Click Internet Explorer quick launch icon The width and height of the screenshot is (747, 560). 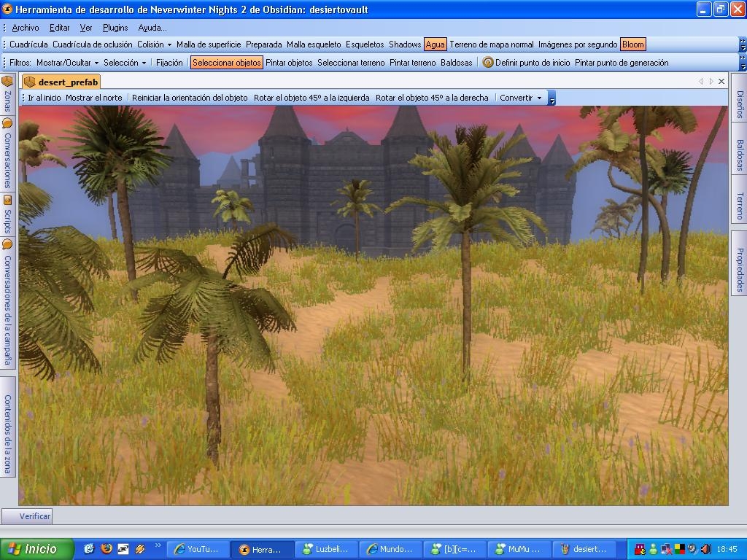click(90, 549)
